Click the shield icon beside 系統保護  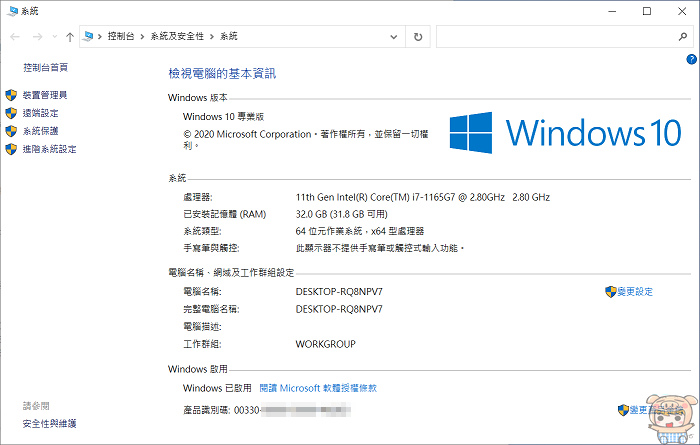tap(11, 131)
